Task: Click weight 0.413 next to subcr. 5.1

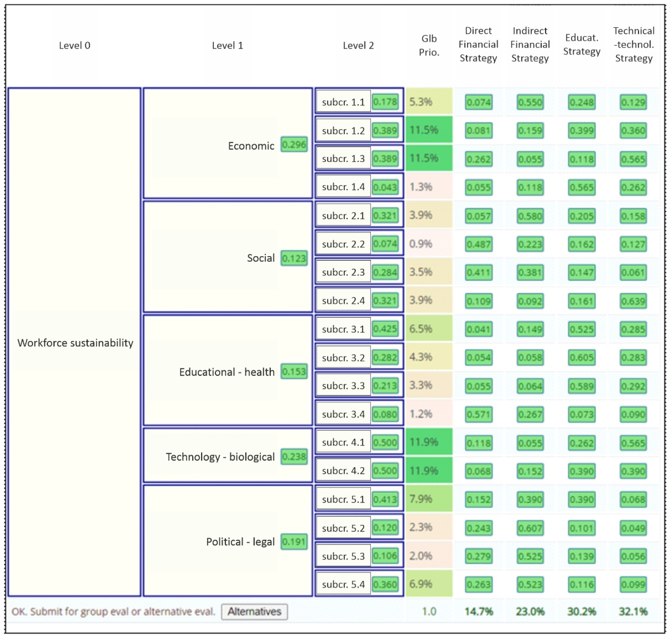Action: point(385,499)
